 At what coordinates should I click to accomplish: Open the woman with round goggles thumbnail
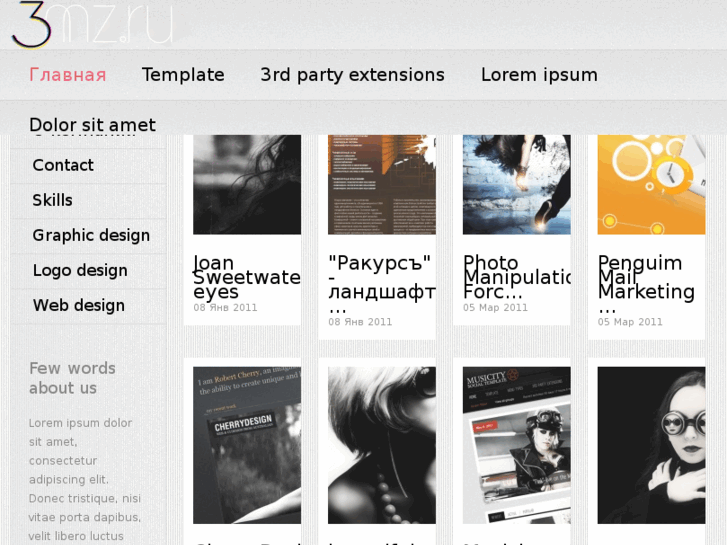point(651,445)
